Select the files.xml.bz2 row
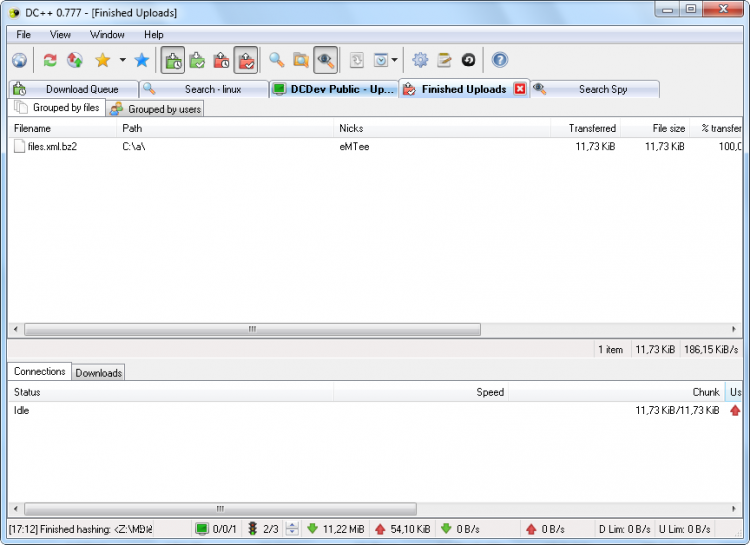The image size is (750, 545). (375, 146)
